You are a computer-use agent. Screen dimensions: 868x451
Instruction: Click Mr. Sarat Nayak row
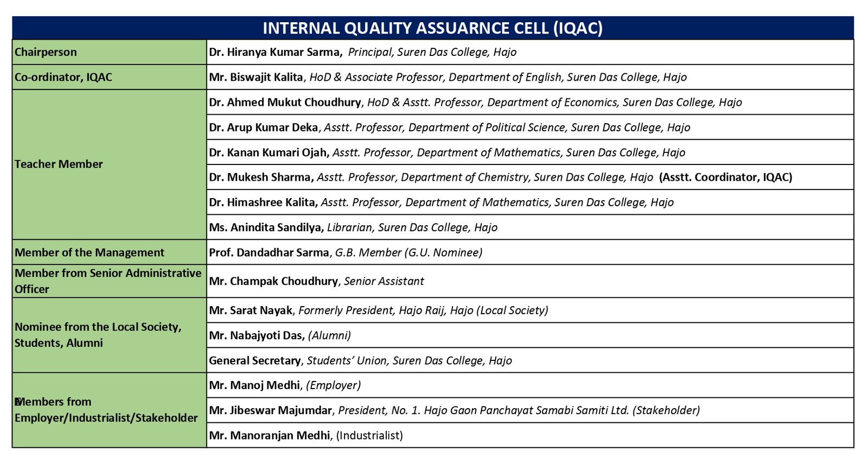(x=378, y=310)
